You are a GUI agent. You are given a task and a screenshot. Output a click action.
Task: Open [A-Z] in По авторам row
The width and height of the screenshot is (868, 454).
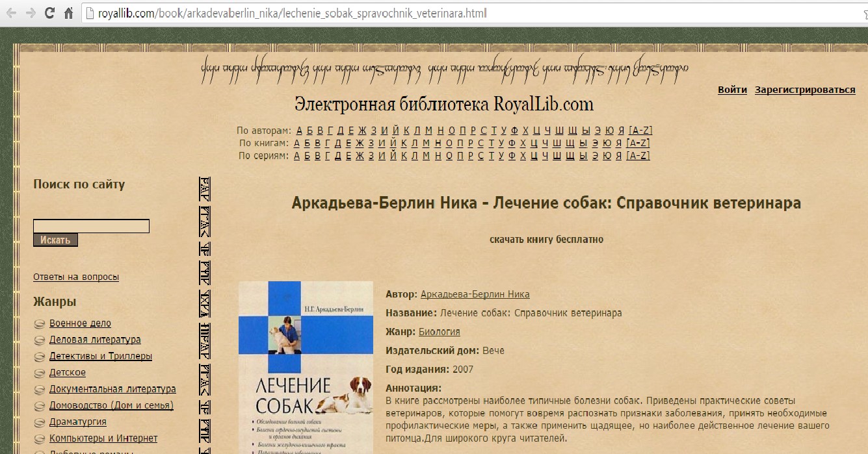tap(640, 131)
